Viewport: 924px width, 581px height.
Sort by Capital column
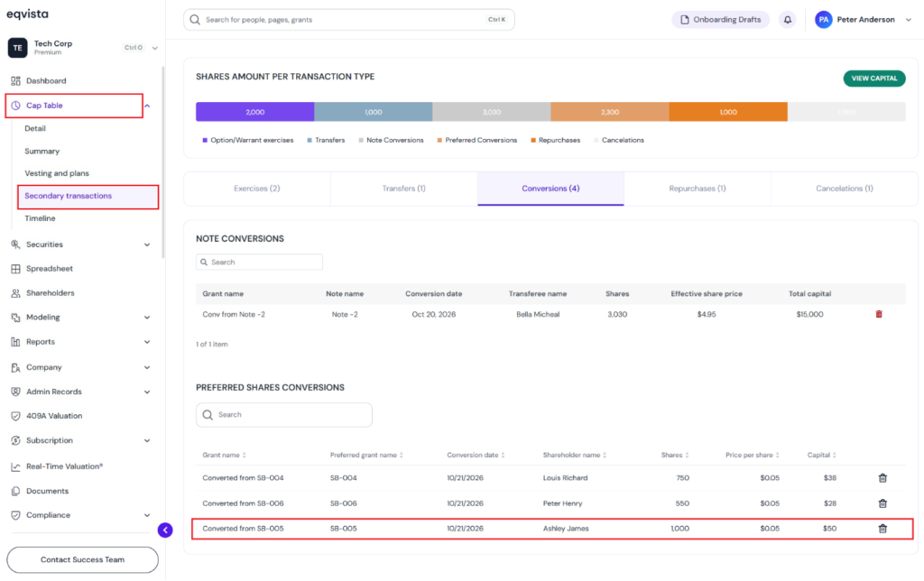click(821, 456)
